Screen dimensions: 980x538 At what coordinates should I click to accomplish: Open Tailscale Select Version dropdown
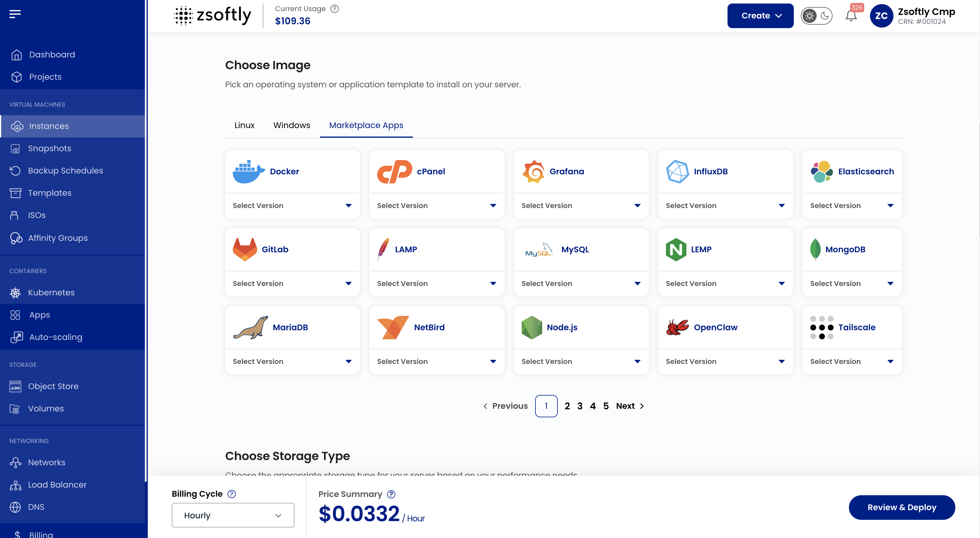[852, 362]
